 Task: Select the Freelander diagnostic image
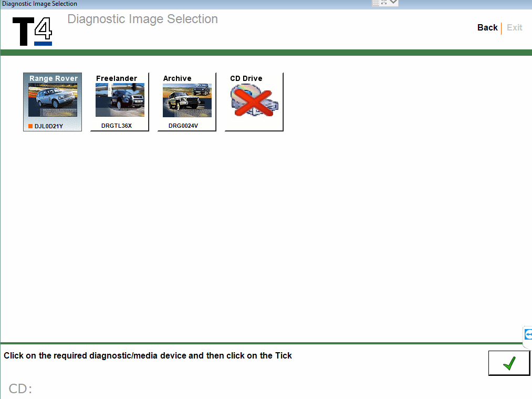(120, 101)
